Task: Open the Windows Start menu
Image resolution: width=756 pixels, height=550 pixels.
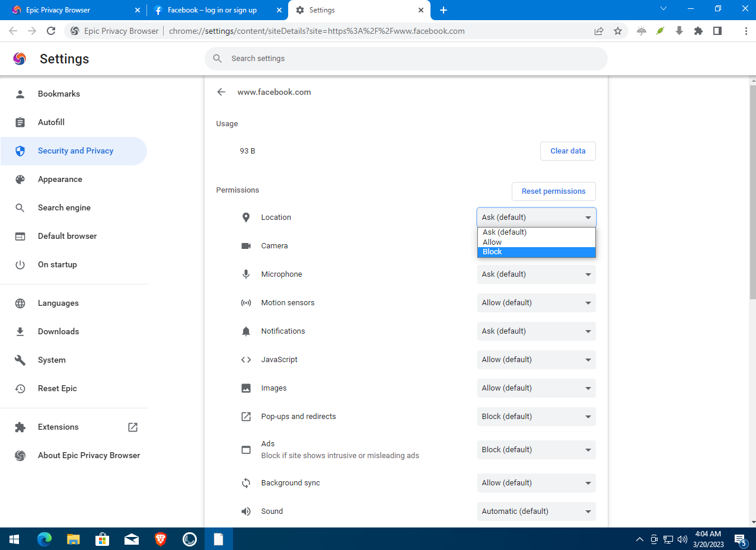Action: pos(15,539)
